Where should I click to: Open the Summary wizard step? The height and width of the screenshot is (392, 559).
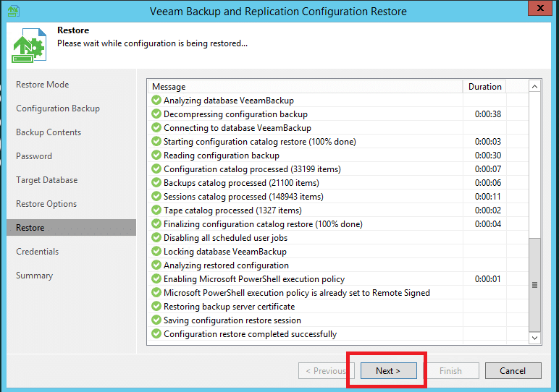[x=34, y=276]
